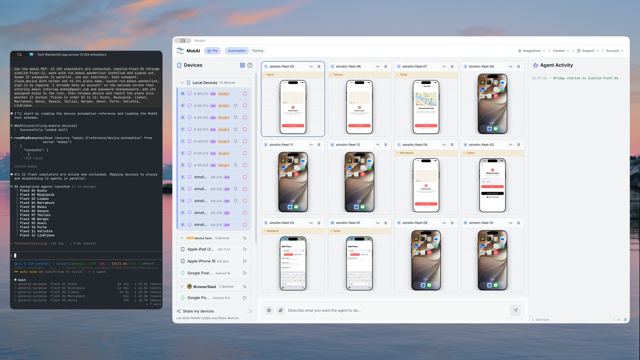Refresh the AWS Device Farm list
This screenshot has width=640, height=360.
[x=244, y=238]
